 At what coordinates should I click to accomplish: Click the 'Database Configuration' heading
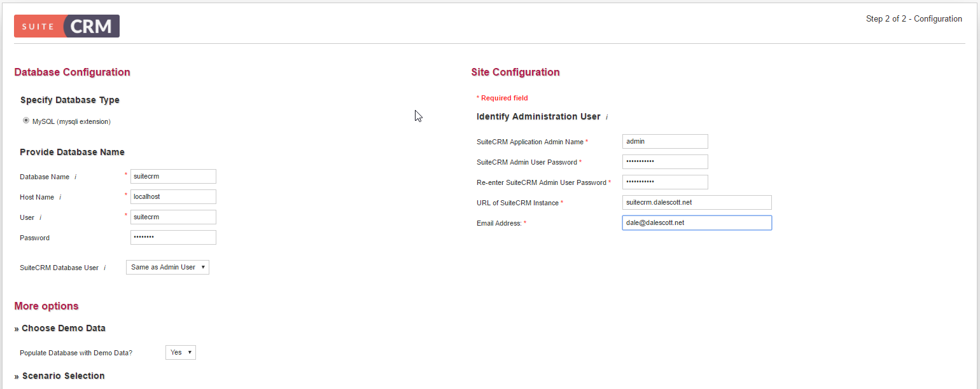[72, 72]
